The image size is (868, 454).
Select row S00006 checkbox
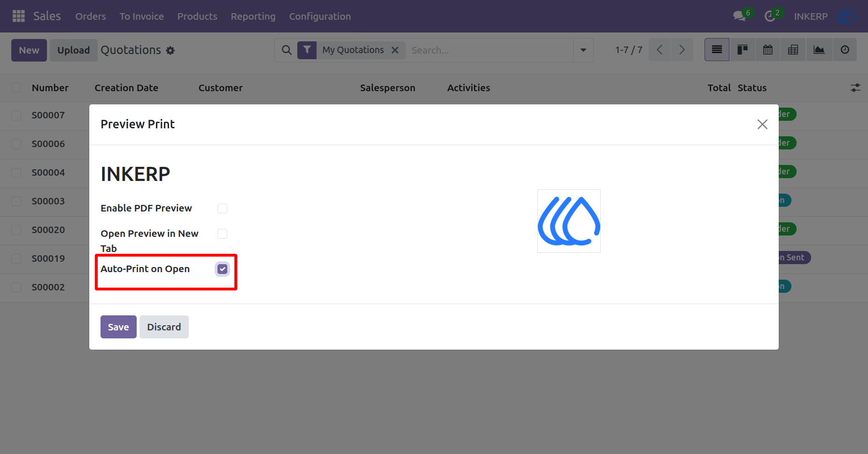tap(16, 144)
